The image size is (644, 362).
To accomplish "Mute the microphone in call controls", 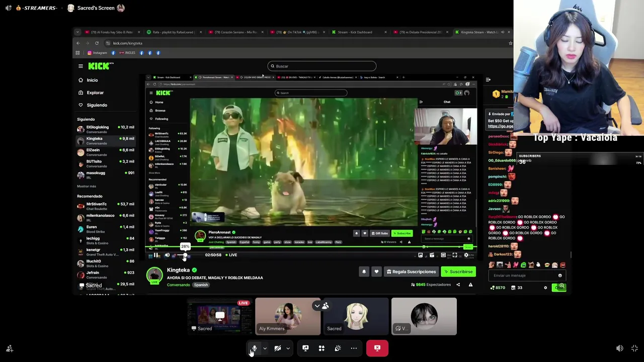I will pos(255,348).
